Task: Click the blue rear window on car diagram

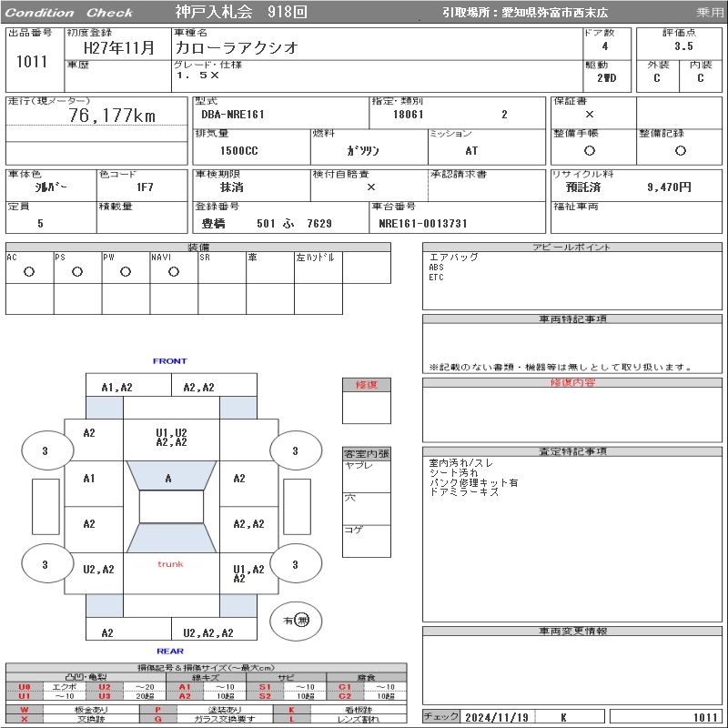Action: (x=170, y=538)
